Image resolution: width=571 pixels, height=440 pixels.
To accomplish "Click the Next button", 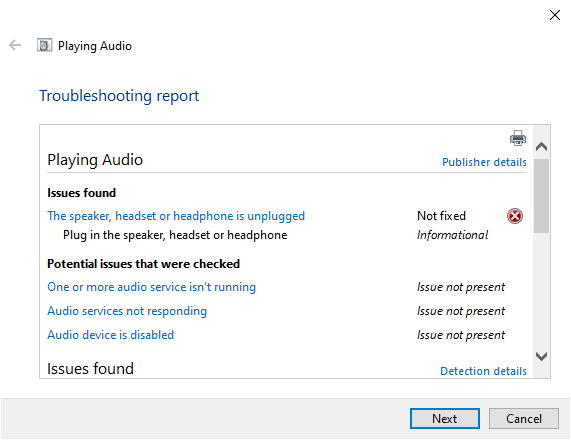I will [x=445, y=419].
